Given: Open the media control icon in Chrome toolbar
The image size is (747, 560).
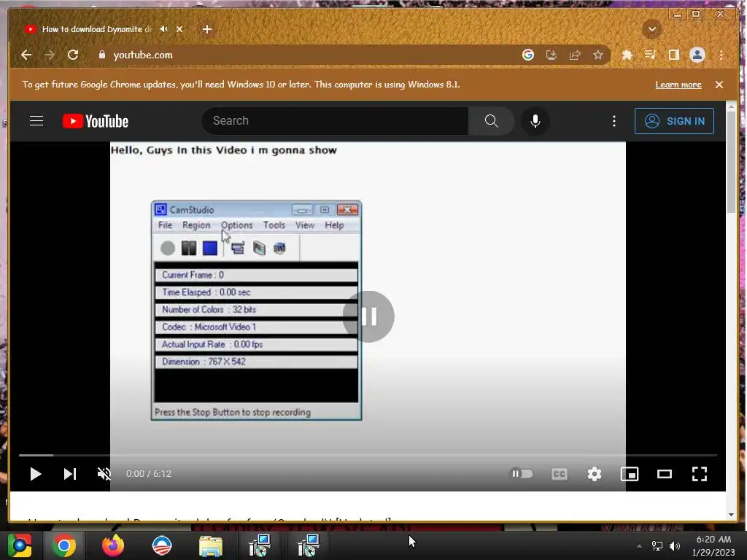Looking at the screenshot, I should pos(650,55).
